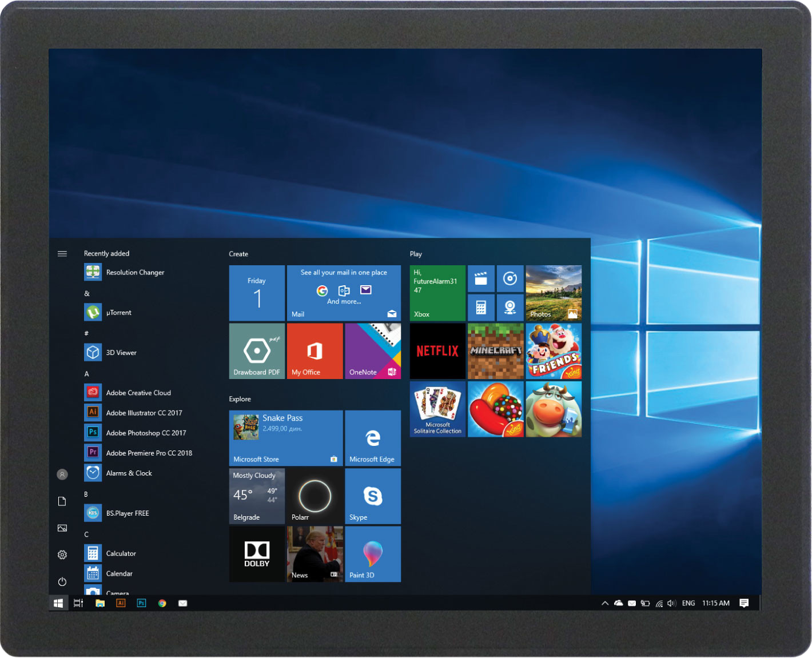Launch the Netflix tile
This screenshot has height=658, width=812.
pyautogui.click(x=437, y=351)
